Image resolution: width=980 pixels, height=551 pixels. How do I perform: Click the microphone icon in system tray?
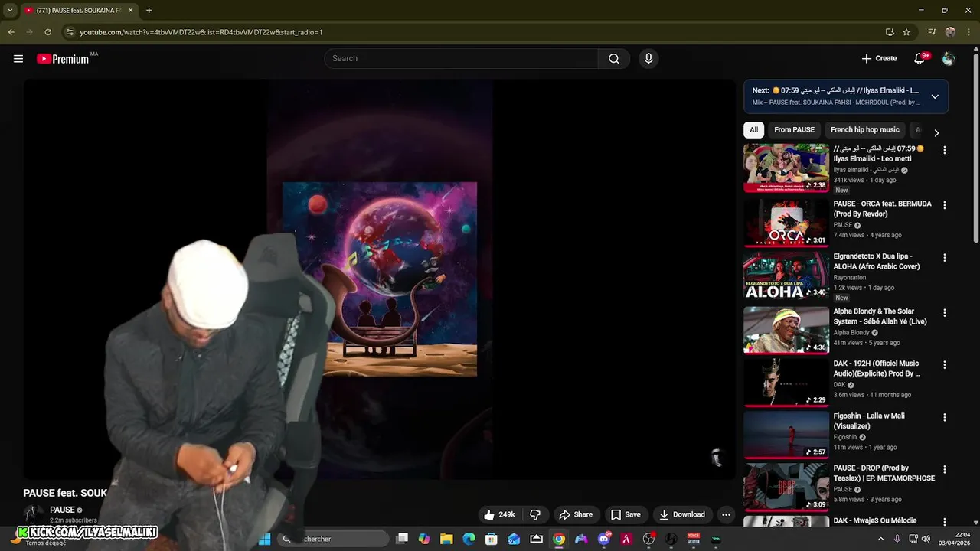pyautogui.click(x=897, y=539)
